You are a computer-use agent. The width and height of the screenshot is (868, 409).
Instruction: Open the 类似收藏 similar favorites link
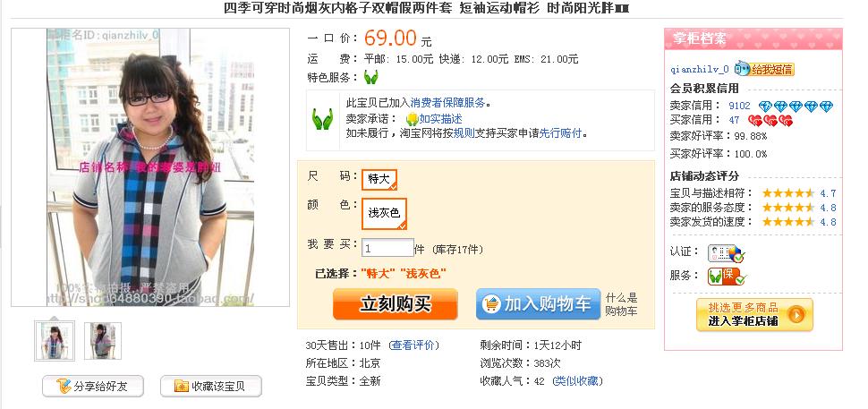click(x=578, y=380)
